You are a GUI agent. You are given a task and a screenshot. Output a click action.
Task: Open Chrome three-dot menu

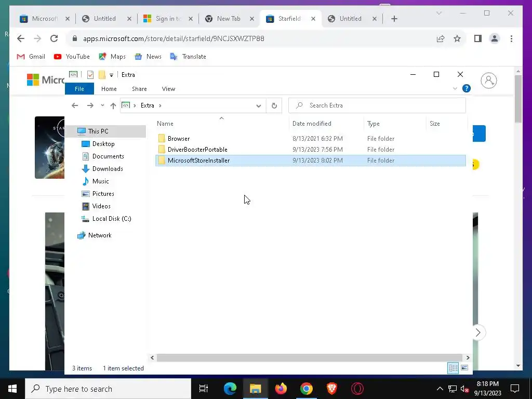click(511, 38)
